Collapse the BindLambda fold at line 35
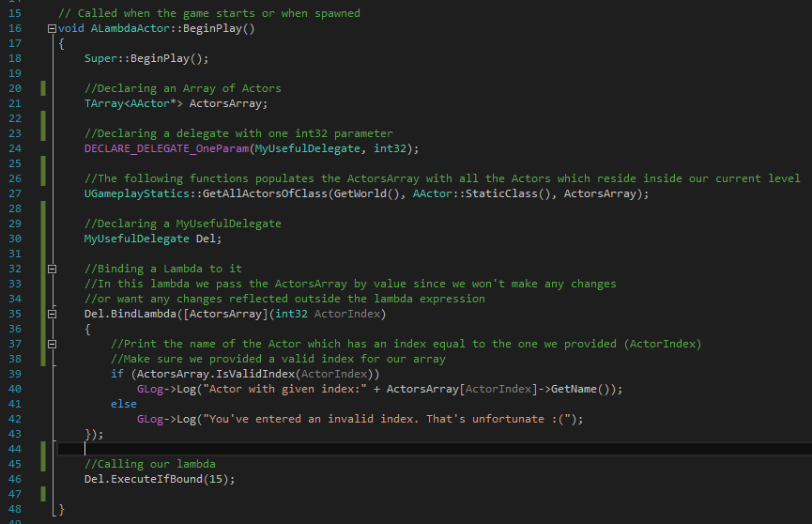Image resolution: width=812 pixels, height=524 pixels. click(x=52, y=314)
